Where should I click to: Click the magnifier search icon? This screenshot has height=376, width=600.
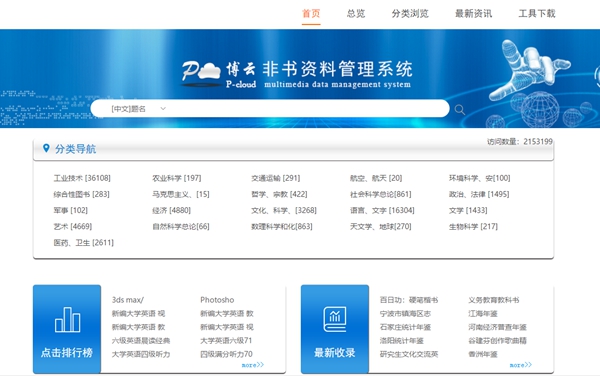(460, 110)
